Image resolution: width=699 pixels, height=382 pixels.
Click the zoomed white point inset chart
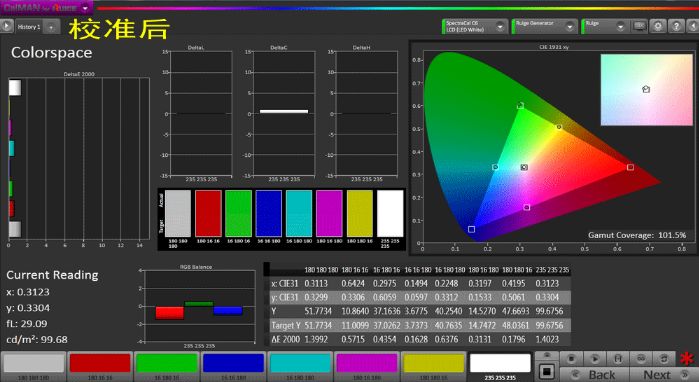646,90
